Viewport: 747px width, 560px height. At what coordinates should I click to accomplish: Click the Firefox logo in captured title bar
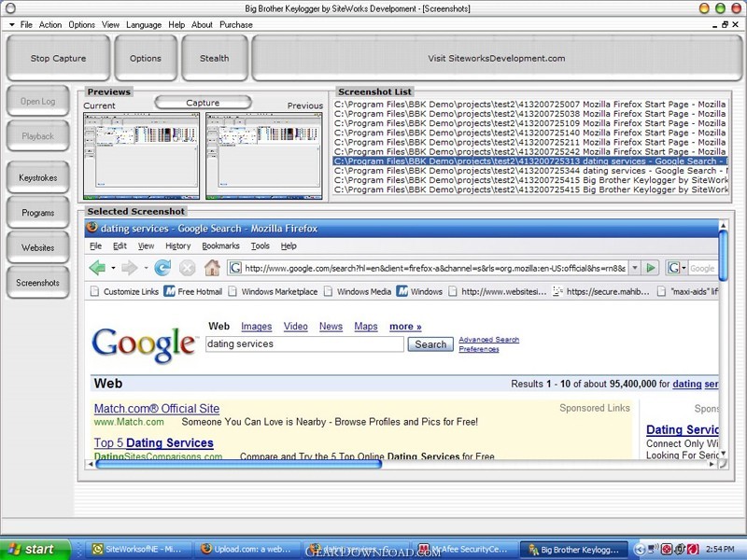(x=92, y=228)
